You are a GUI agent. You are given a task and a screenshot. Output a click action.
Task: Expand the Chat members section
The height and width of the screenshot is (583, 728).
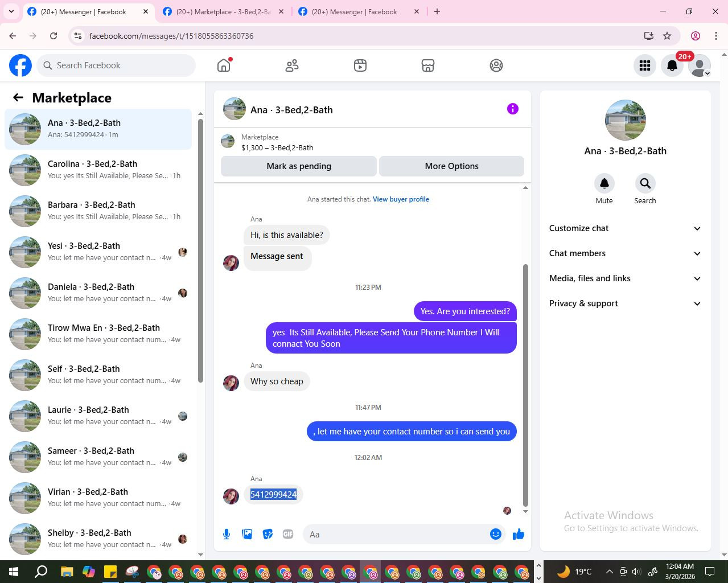pos(625,253)
